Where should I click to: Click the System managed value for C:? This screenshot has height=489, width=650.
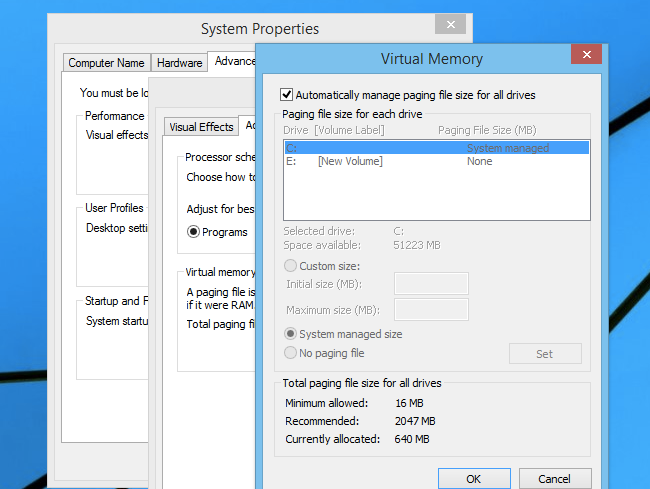click(x=508, y=148)
